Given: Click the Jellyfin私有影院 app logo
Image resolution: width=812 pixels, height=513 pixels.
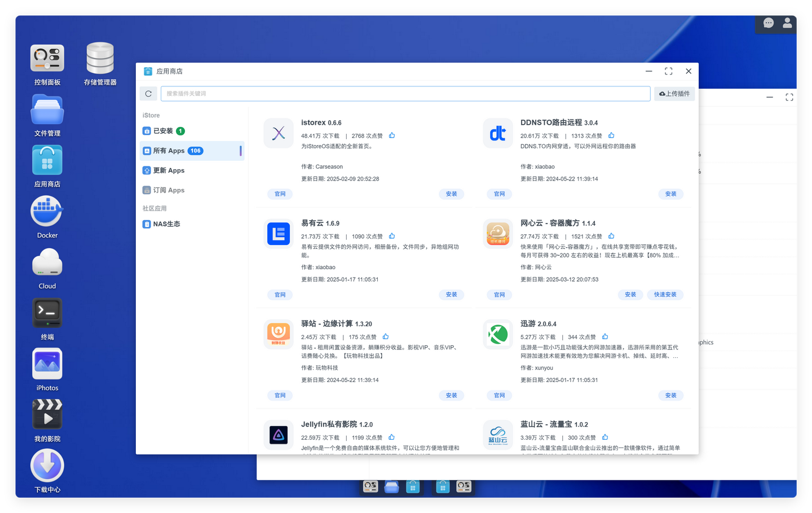Looking at the screenshot, I should pyautogui.click(x=279, y=435).
